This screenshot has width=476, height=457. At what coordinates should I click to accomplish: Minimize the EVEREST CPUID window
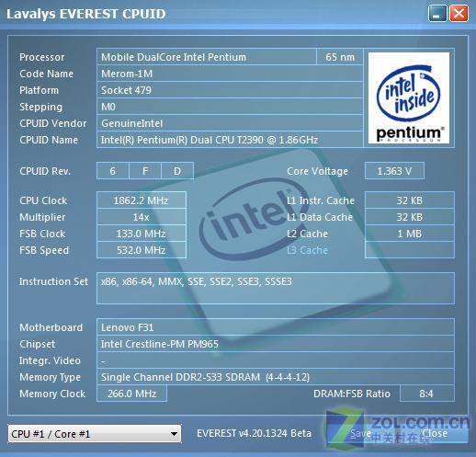pyautogui.click(x=437, y=14)
